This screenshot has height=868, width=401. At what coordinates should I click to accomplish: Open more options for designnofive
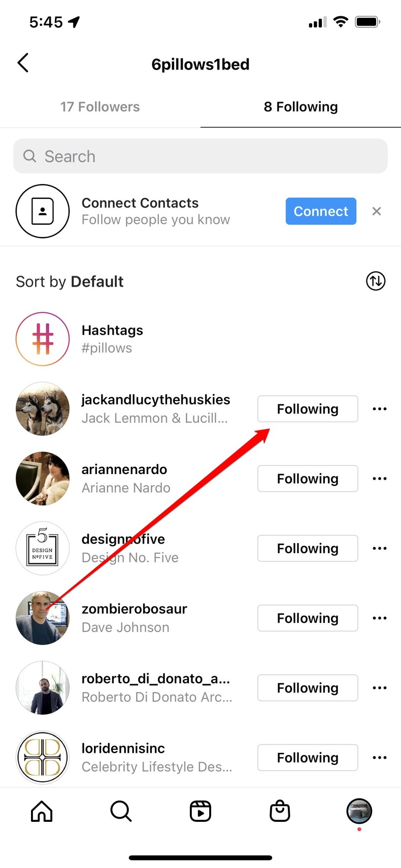point(379,548)
